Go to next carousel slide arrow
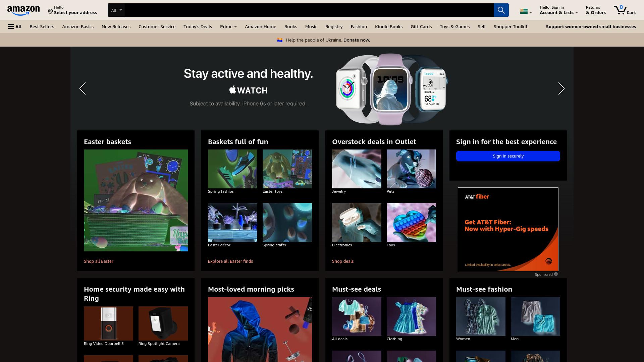Image resolution: width=644 pixels, height=362 pixels. click(561, 88)
